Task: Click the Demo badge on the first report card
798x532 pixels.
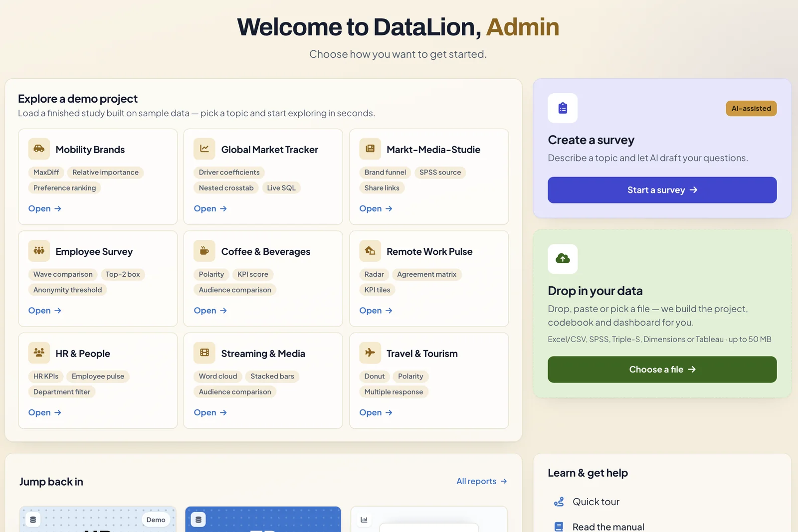Action: point(156,520)
